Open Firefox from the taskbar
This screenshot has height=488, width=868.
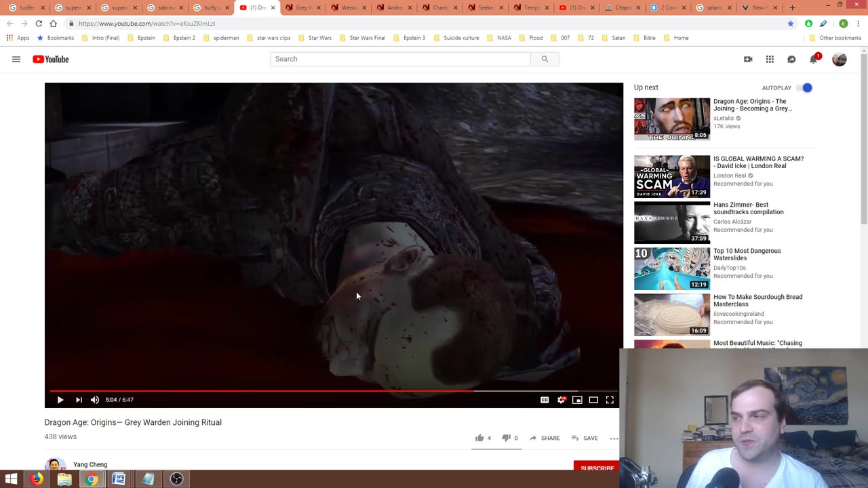click(x=37, y=479)
